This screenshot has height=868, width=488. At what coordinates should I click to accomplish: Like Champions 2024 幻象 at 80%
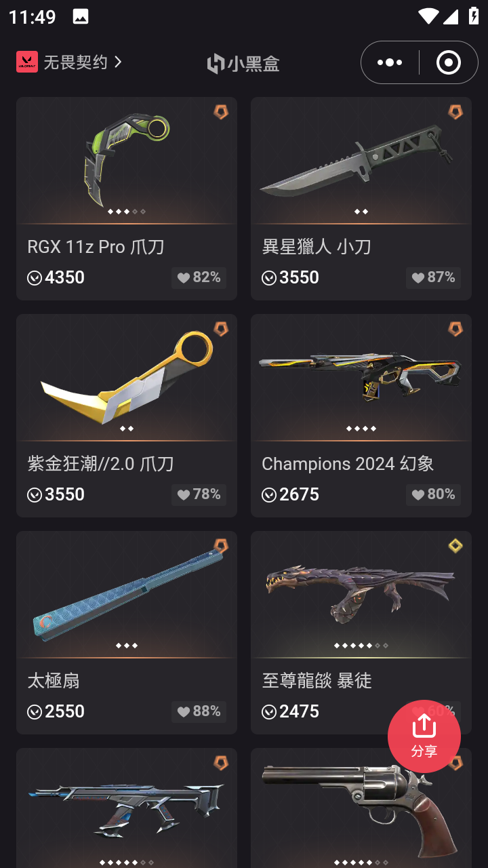(433, 494)
